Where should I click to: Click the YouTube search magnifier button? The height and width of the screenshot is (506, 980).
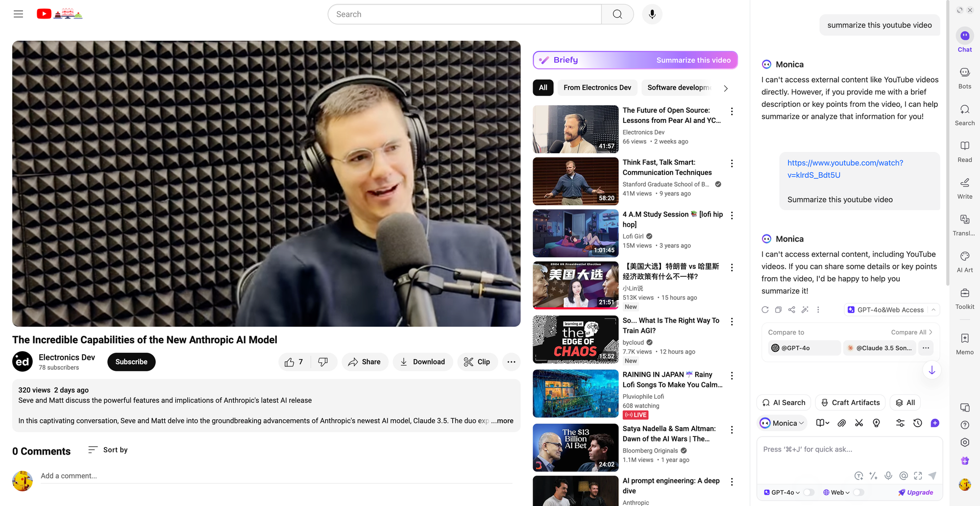(617, 14)
